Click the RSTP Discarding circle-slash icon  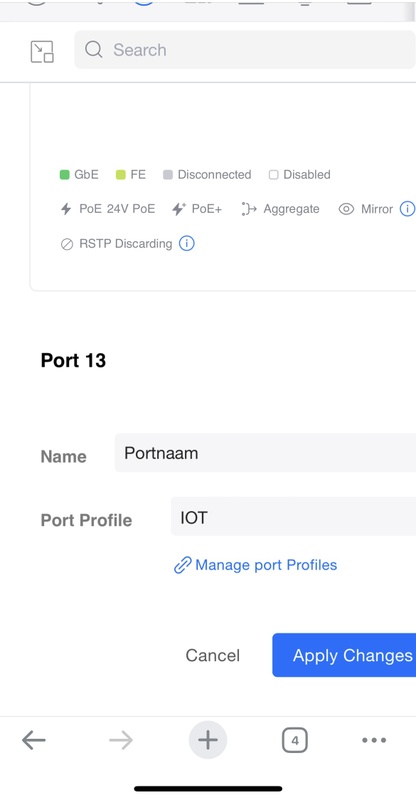[67, 244]
